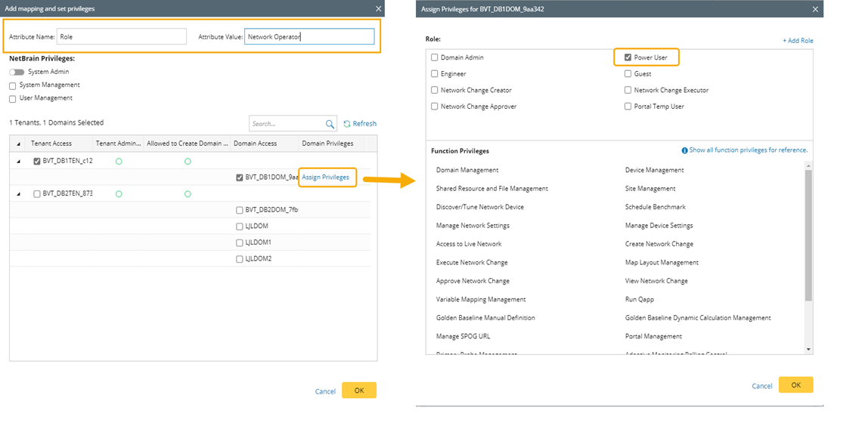Viewport: 868px width, 432px height.
Task: Click scrollbar down arrow in Function Privileges
Action: point(808,349)
